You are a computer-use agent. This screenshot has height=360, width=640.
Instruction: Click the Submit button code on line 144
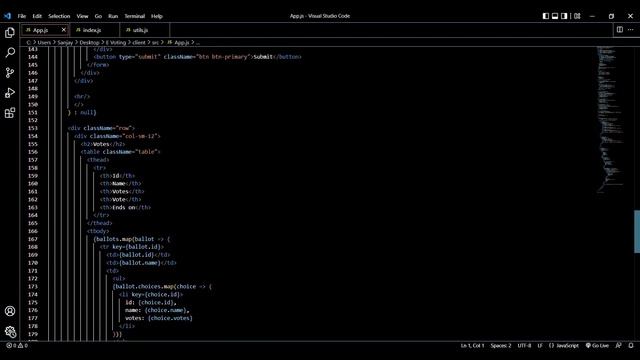point(198,57)
